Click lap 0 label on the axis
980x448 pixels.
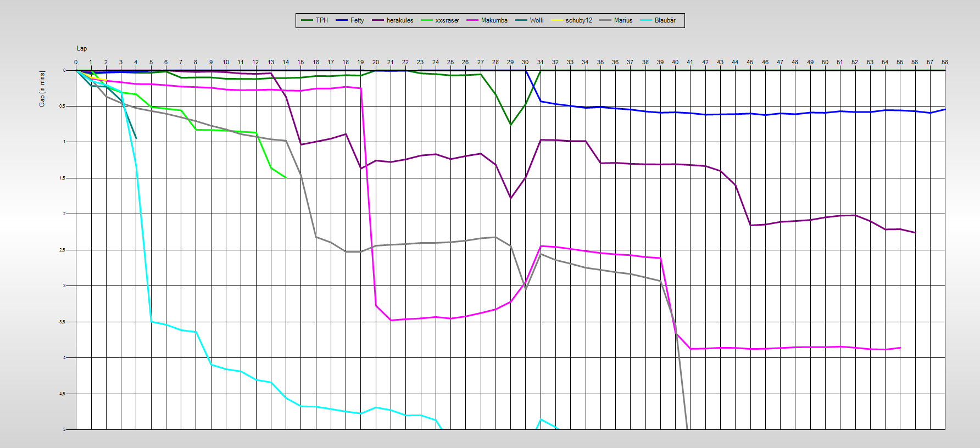coord(76,62)
